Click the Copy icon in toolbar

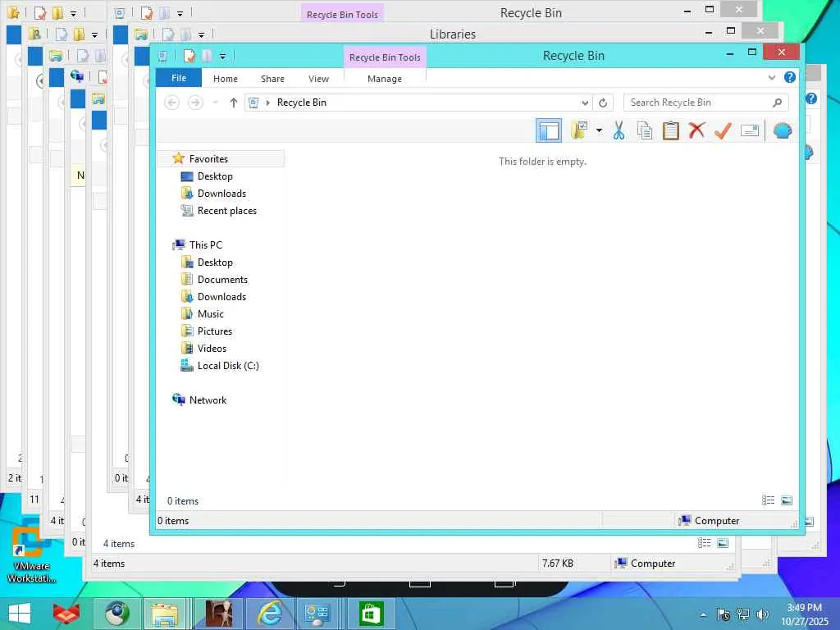point(645,130)
